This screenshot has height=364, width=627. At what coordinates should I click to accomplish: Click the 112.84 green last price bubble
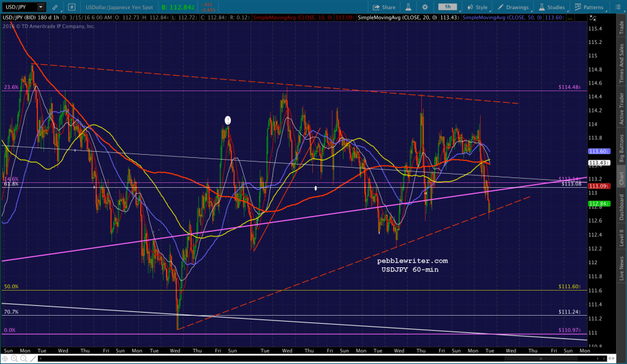coord(599,204)
